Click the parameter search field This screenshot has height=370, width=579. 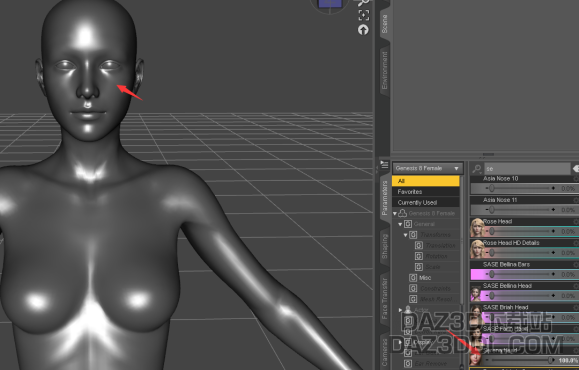pyautogui.click(x=527, y=169)
